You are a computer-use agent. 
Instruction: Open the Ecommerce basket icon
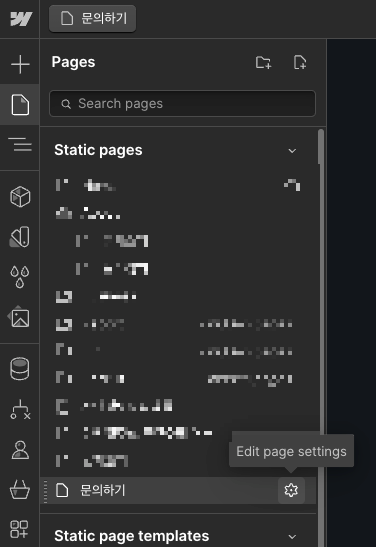click(20, 489)
